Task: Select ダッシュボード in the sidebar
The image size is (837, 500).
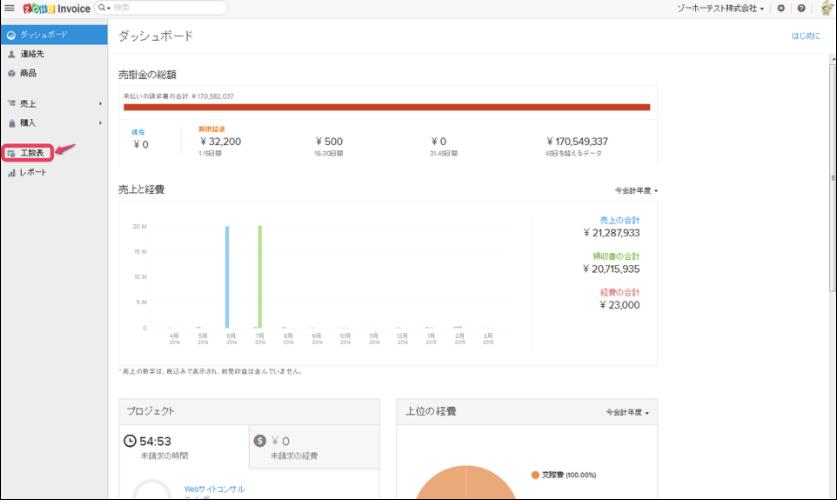Action: coord(54,35)
